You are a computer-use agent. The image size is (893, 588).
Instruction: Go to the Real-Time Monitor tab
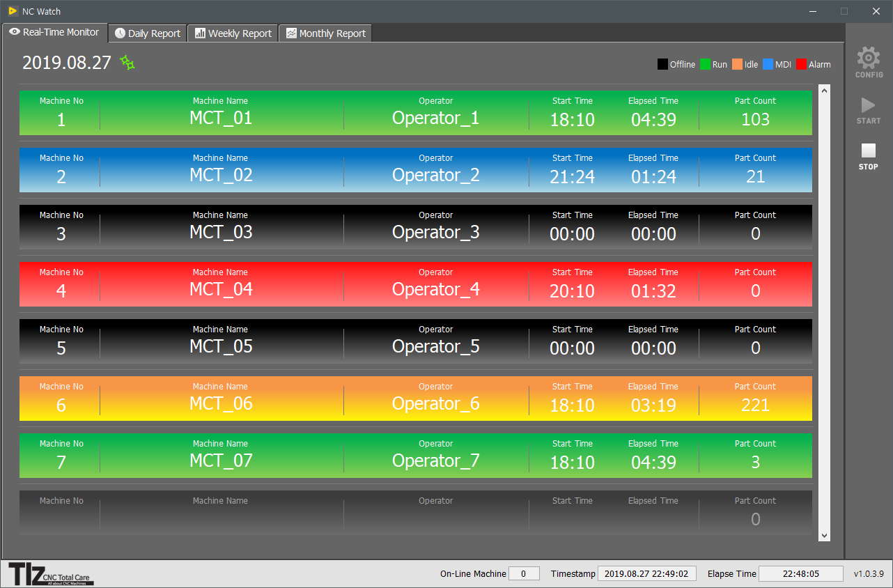coord(54,33)
